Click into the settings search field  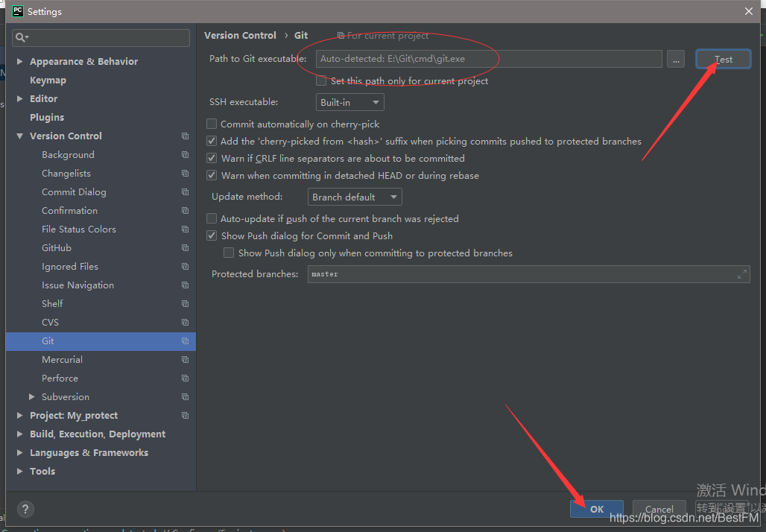101,37
